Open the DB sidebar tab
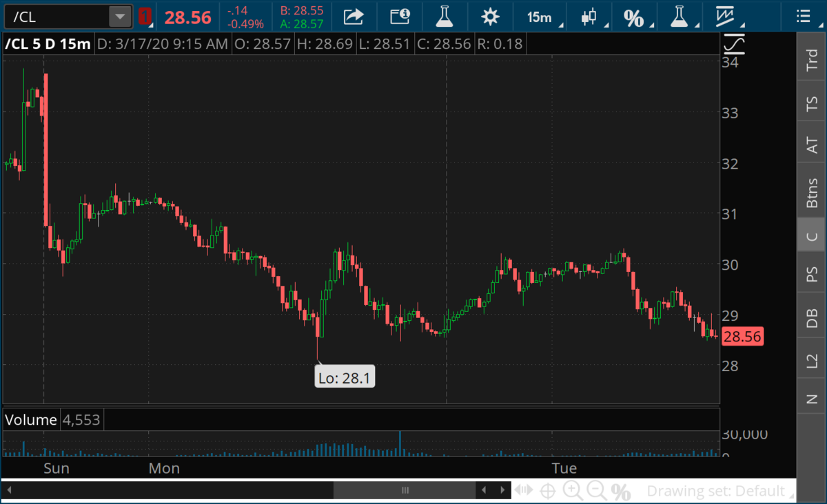This screenshot has width=827, height=504. tap(812, 317)
